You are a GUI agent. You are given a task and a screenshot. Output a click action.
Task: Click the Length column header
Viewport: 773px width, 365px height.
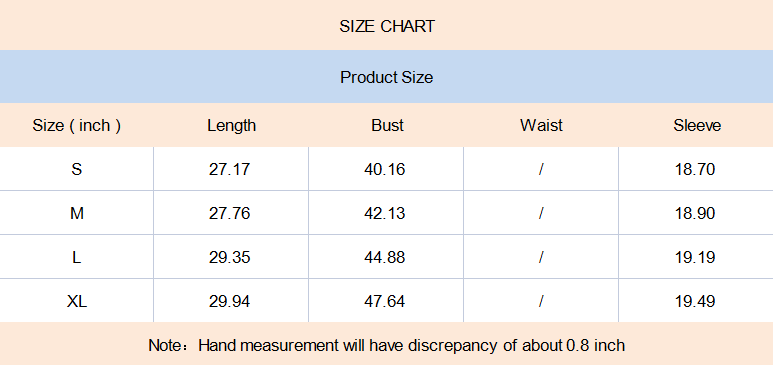pos(231,125)
